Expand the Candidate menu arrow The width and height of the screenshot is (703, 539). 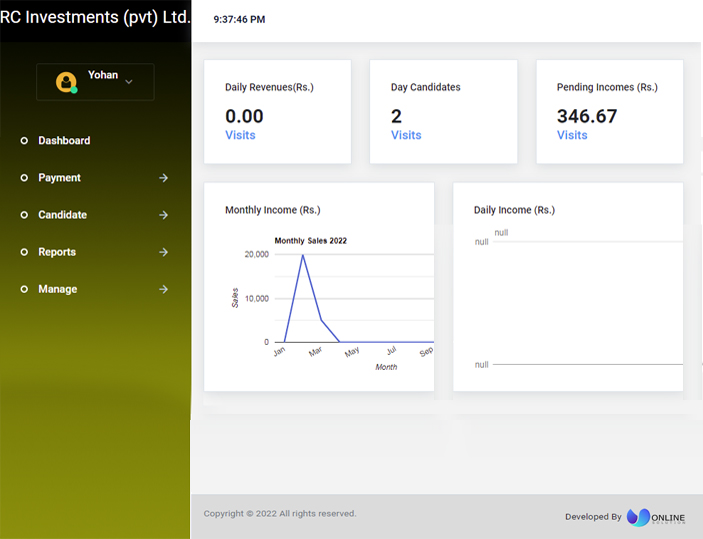coord(164,215)
